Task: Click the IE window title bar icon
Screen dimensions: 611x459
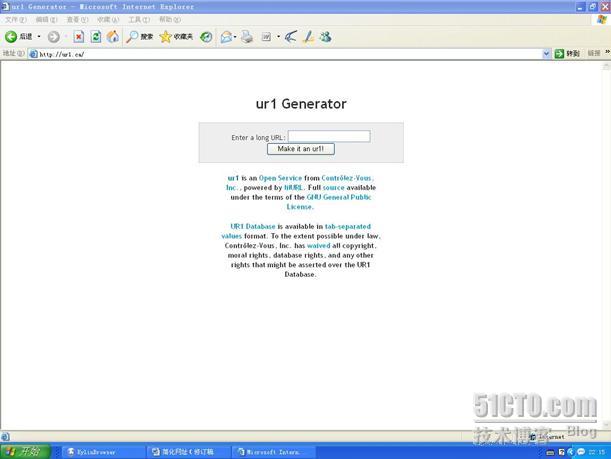Action: 5,6
